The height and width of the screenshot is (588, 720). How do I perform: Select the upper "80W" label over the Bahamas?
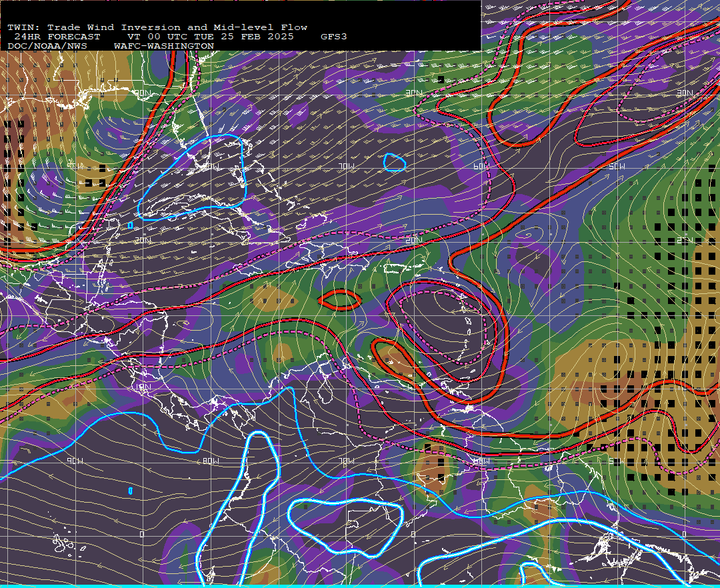coord(212,166)
